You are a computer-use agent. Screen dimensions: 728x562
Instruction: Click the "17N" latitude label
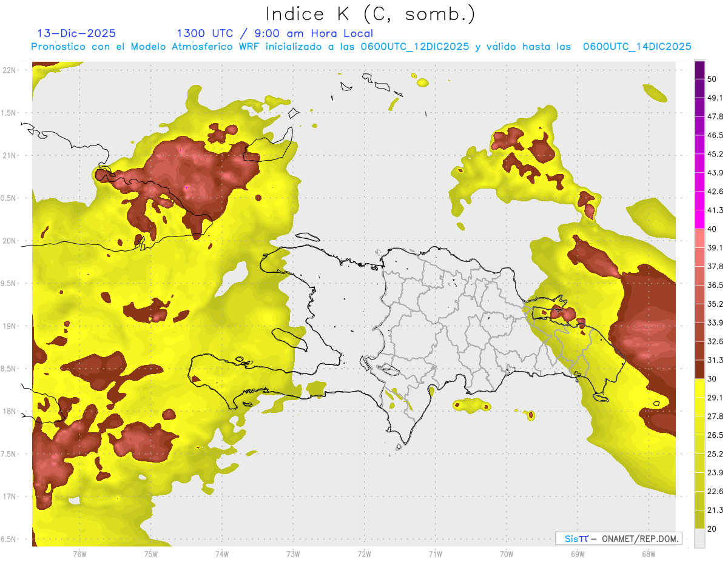pyautogui.click(x=10, y=497)
